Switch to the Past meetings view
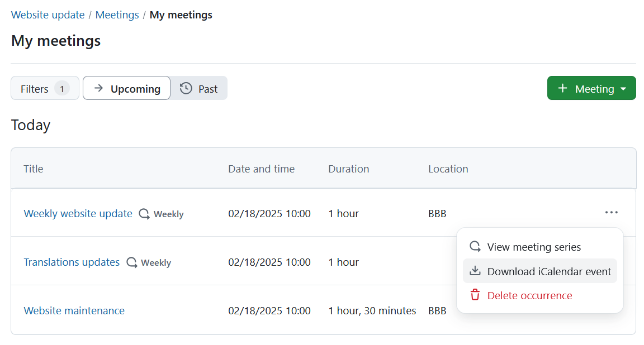Screen dimensions: 644x345 click(x=198, y=88)
